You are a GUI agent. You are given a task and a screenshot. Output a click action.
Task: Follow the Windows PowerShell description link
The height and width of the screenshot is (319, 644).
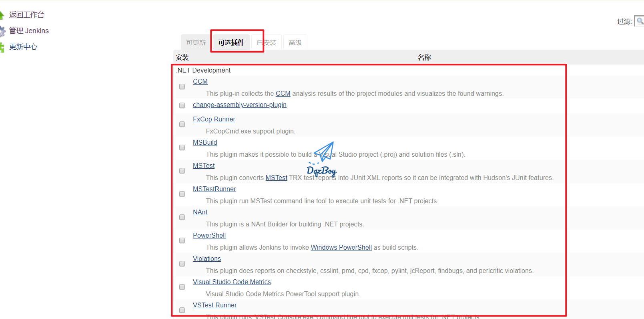click(341, 247)
